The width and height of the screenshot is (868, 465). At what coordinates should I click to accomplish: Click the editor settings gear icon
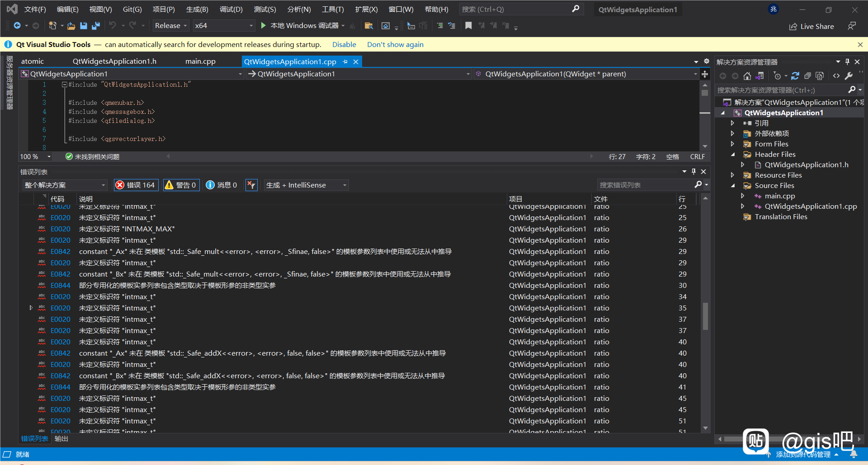707,61
